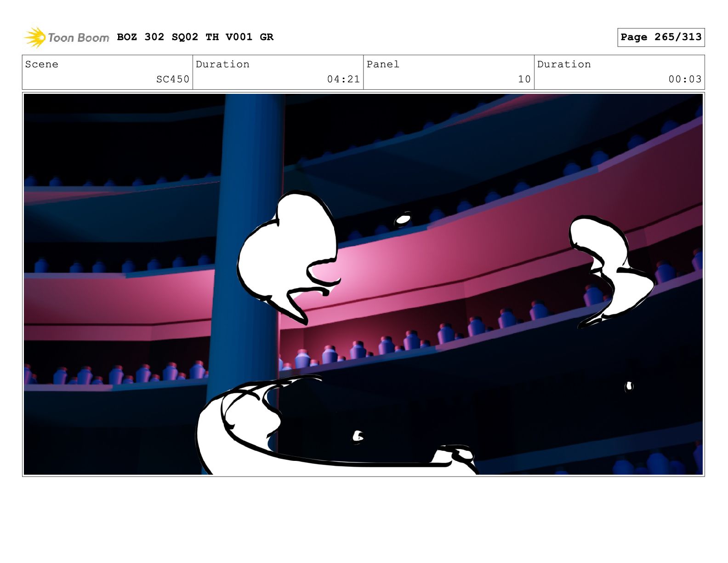Click the Duration label beside Panel
This screenshot has width=728, height=563.
click(x=564, y=64)
